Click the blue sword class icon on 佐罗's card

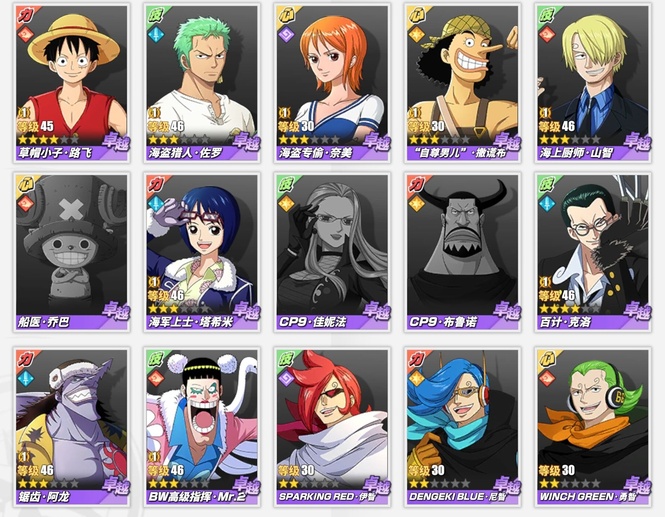pyautogui.click(x=156, y=34)
